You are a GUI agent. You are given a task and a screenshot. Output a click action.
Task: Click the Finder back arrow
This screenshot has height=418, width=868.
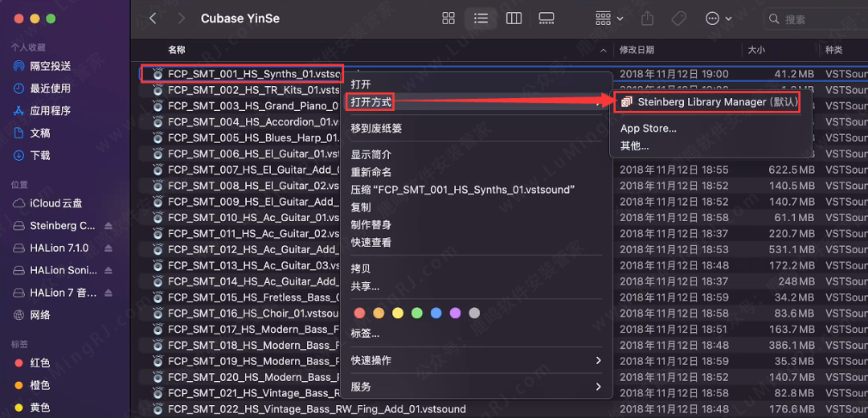[x=153, y=18]
